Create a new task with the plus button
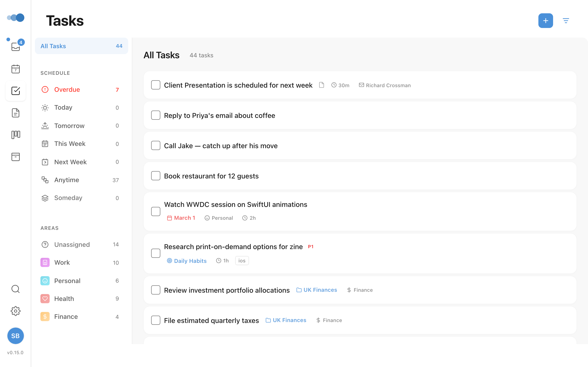 pos(546,21)
